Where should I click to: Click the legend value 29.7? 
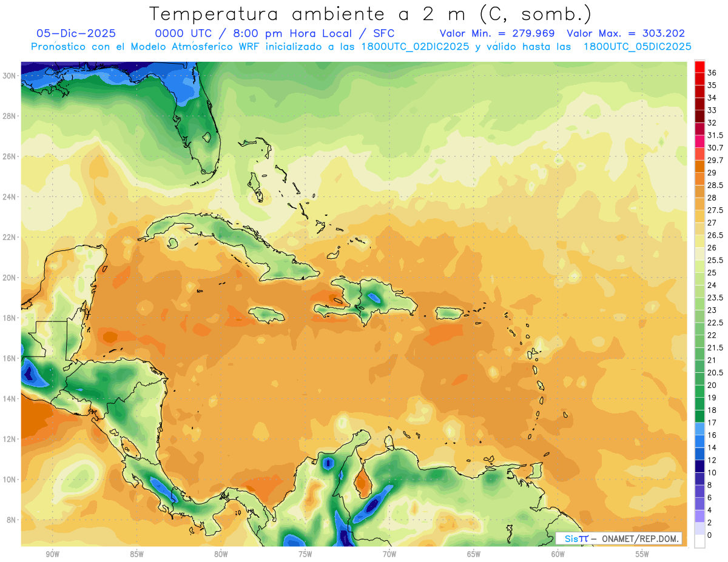[x=715, y=160]
